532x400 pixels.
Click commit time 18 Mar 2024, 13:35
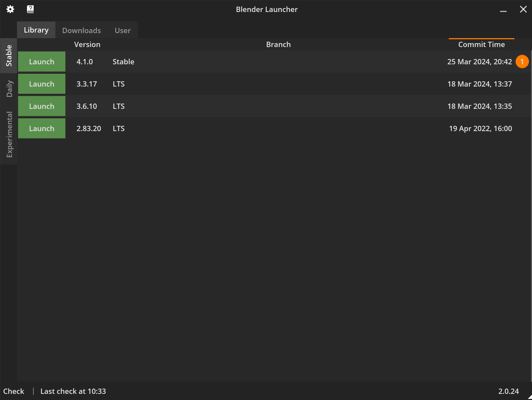coord(479,106)
